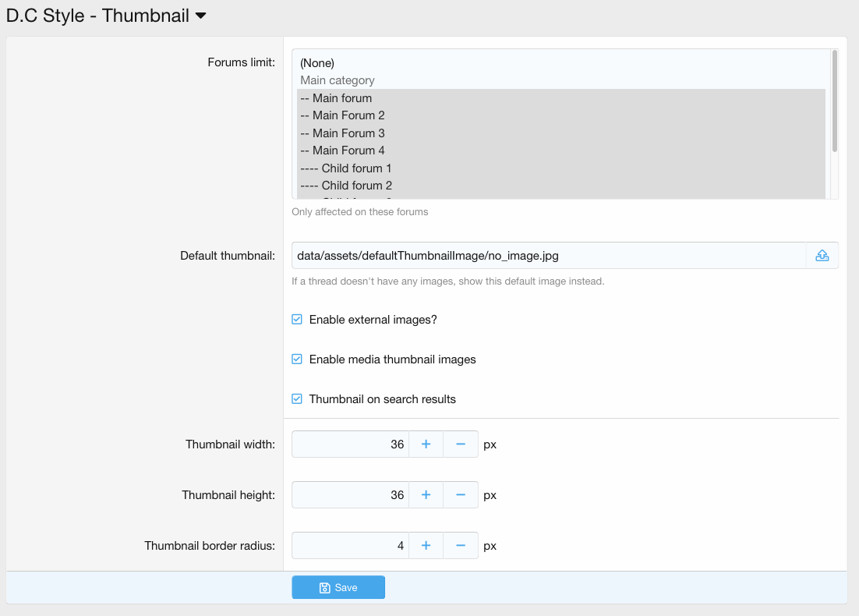Viewport: 859px width, 616px height.
Task: Click the Save button
Action: click(338, 587)
